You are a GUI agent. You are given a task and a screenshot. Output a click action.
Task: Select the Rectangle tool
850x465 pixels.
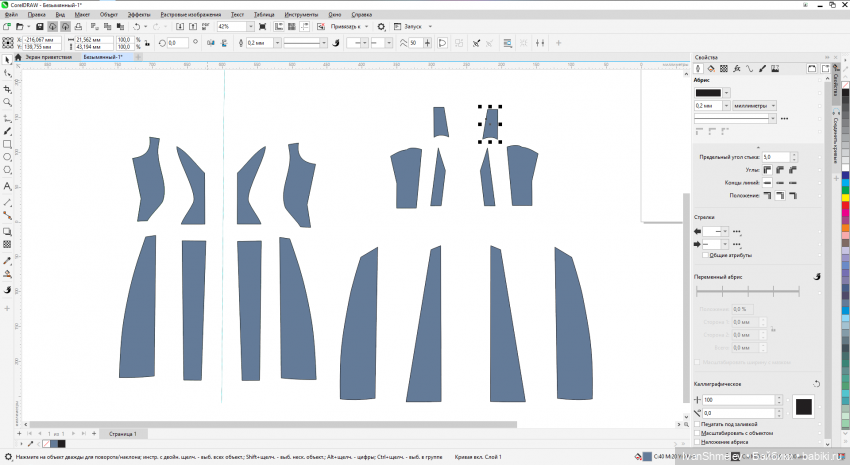coord(7,144)
